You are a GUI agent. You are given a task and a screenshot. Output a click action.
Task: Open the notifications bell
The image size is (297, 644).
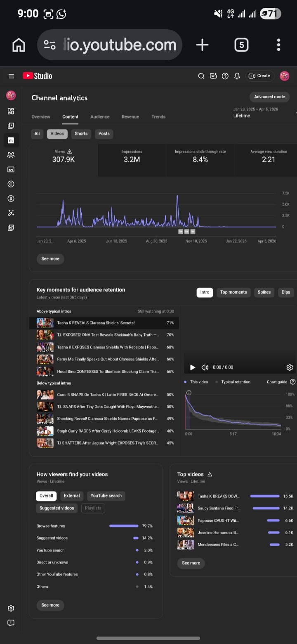(237, 76)
